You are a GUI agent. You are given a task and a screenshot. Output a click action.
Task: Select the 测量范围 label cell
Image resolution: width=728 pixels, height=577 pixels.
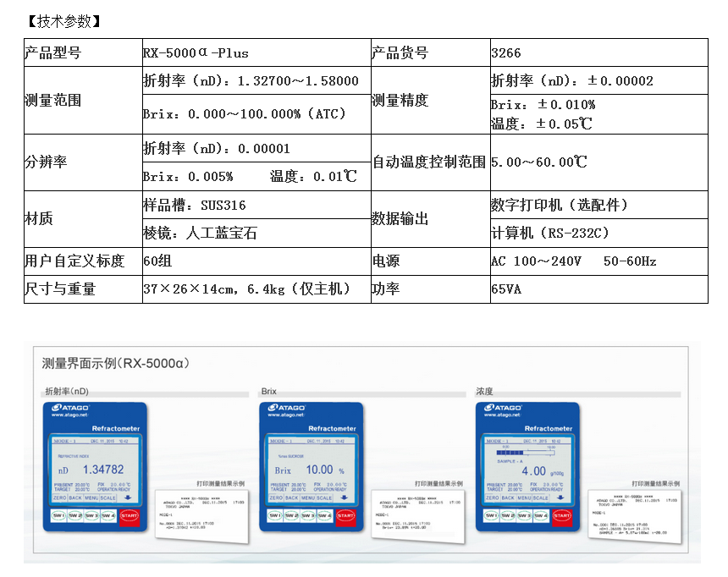tap(83, 101)
